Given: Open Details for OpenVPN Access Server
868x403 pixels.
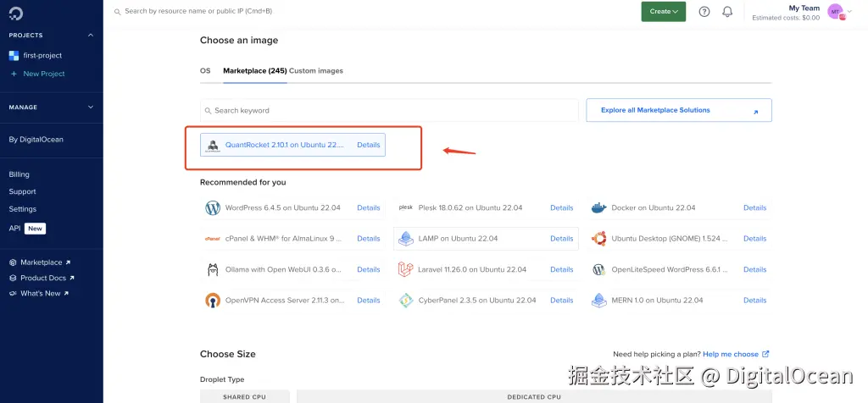Looking at the screenshot, I should 369,301.
